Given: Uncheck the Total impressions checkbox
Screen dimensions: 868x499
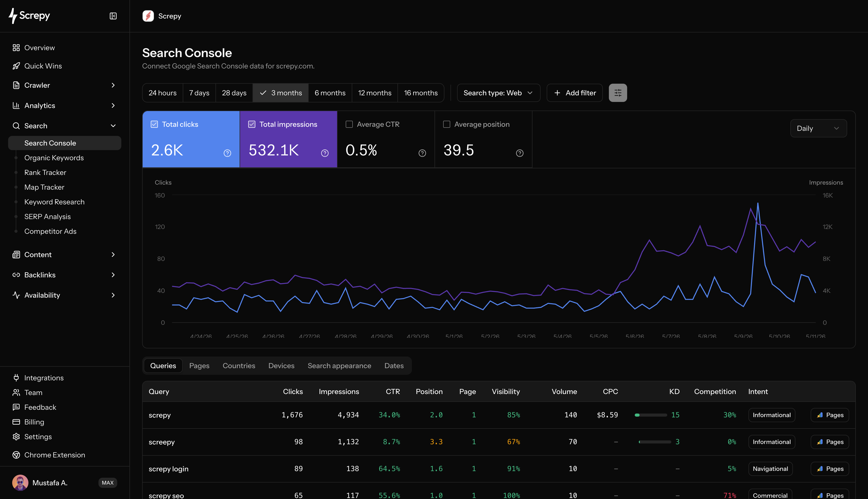Looking at the screenshot, I should pos(252,124).
